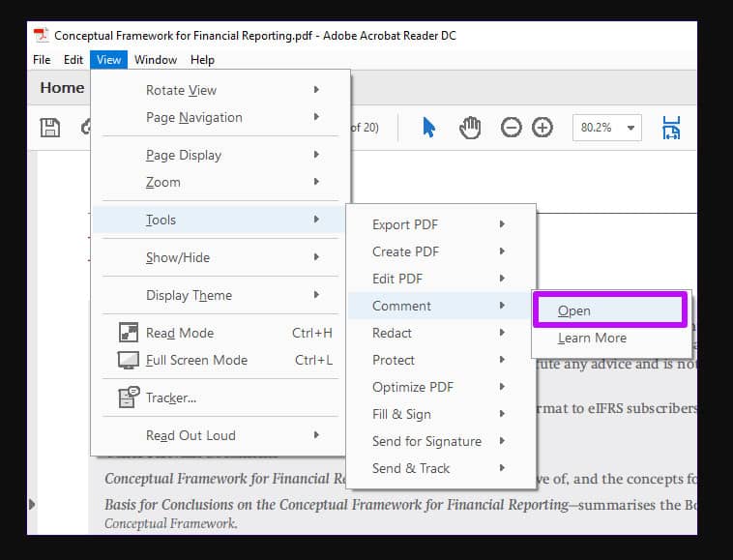Expand Send & Track submenu
Image resolution: width=733 pixels, height=560 pixels.
point(440,468)
